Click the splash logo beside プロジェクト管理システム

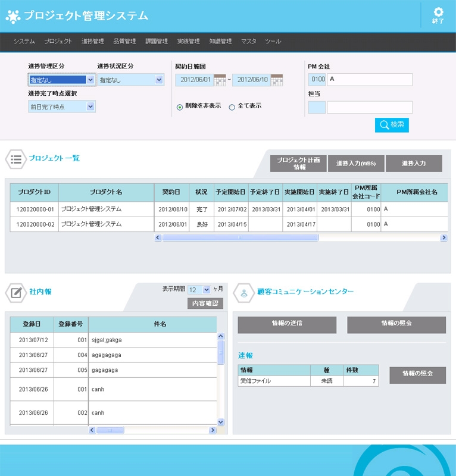pyautogui.click(x=13, y=17)
